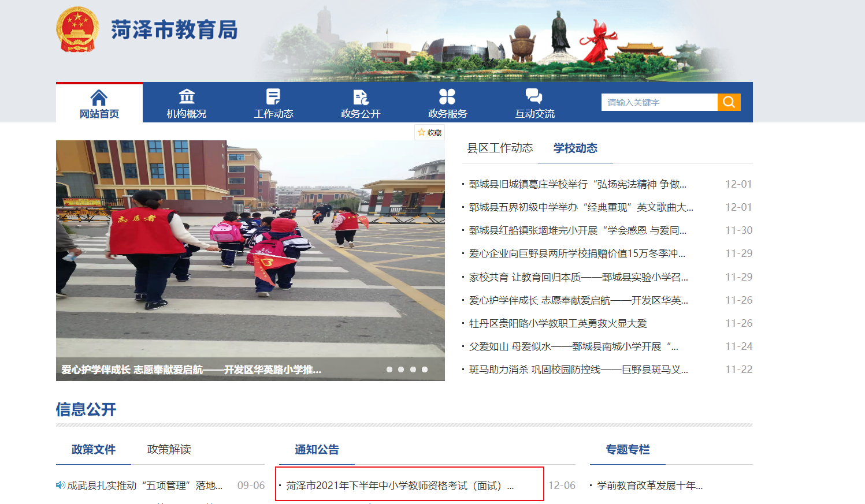Click the national emblem logo
The height and width of the screenshot is (504, 865).
click(x=76, y=29)
